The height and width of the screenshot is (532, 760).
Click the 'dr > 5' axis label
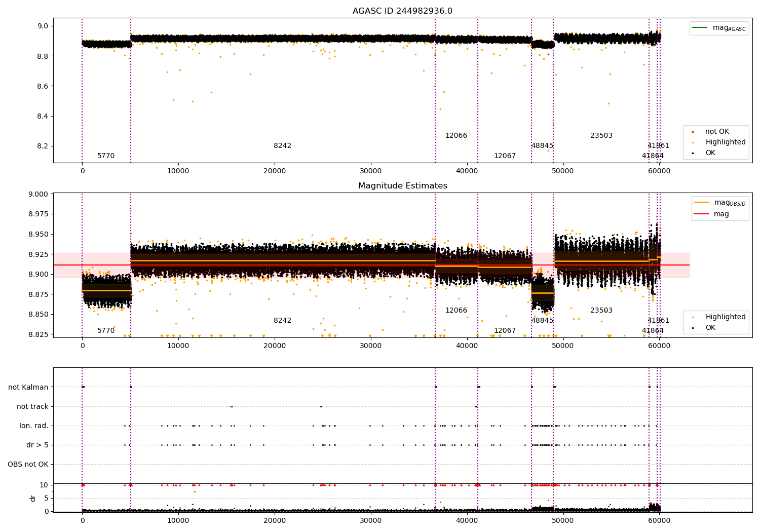coord(37,445)
